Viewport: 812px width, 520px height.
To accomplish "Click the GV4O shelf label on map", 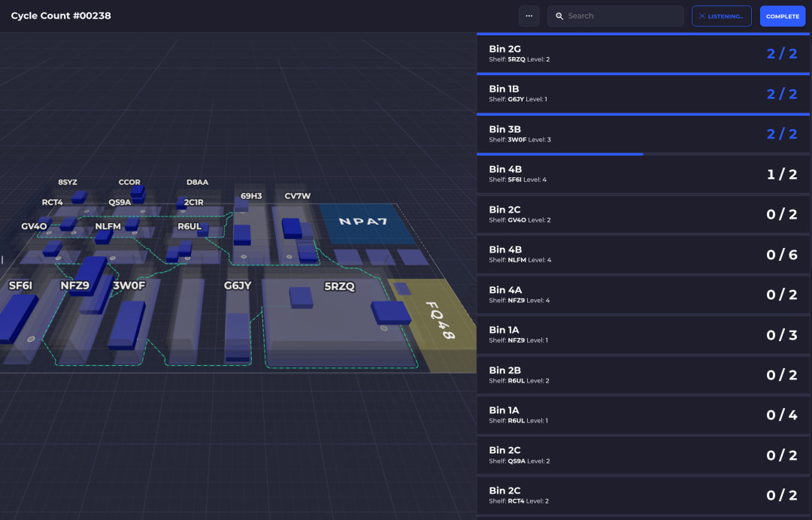I will tap(34, 226).
